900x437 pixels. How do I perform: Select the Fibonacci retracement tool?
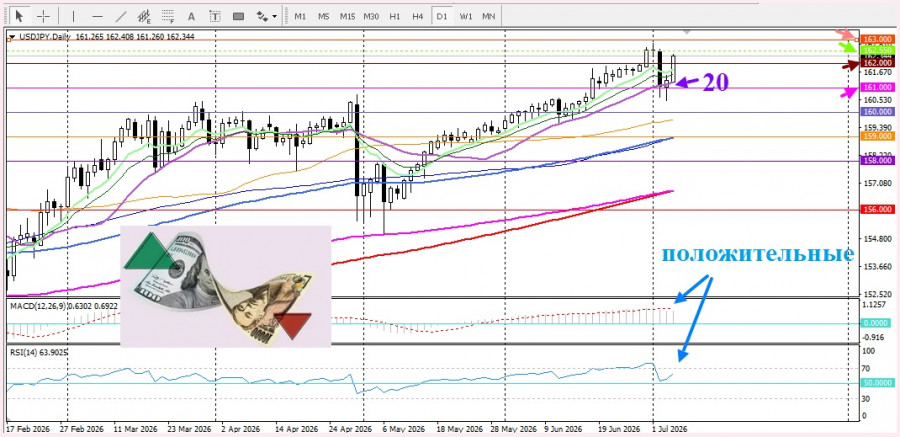point(168,16)
